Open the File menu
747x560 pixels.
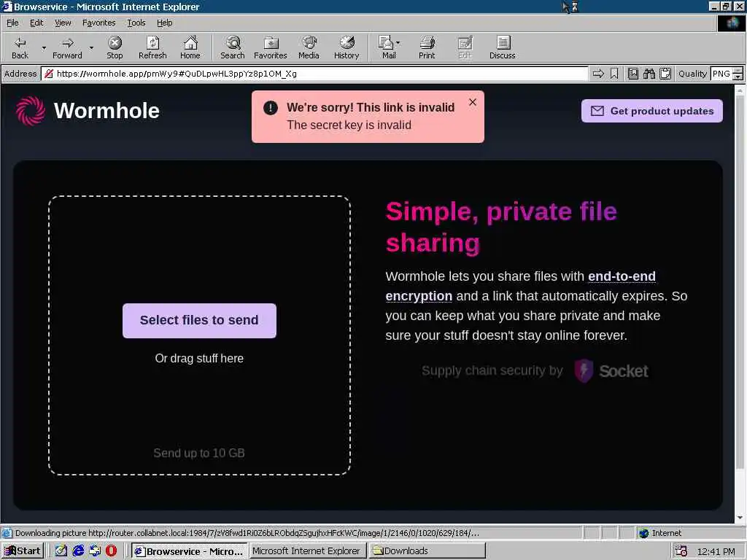point(12,23)
